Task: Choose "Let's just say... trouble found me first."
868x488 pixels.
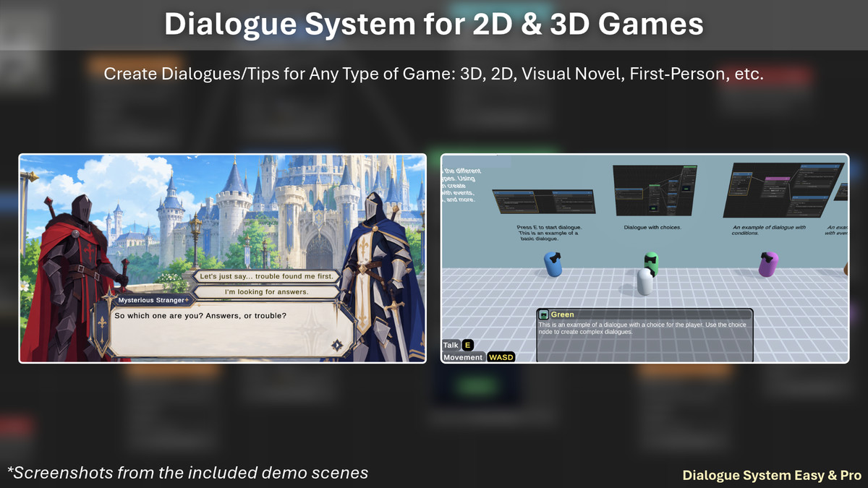Action: coord(266,277)
